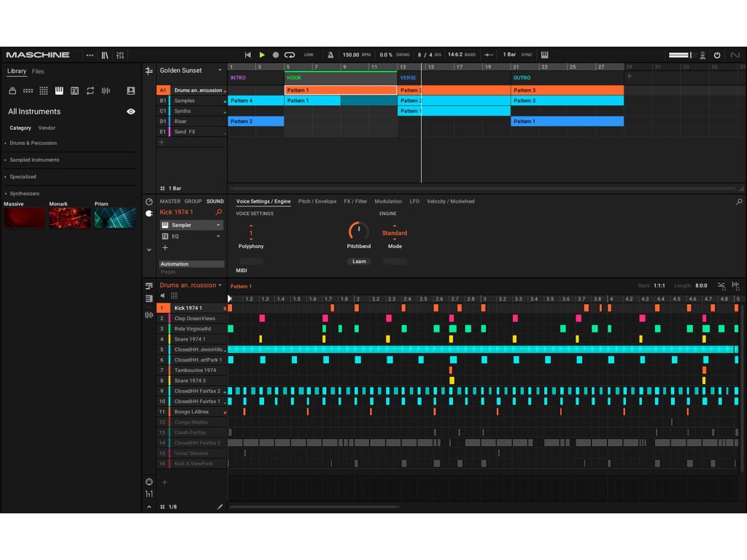Show the on-screen keyboard icon in header
Screen dimensions: 747x560
(x=544, y=55)
